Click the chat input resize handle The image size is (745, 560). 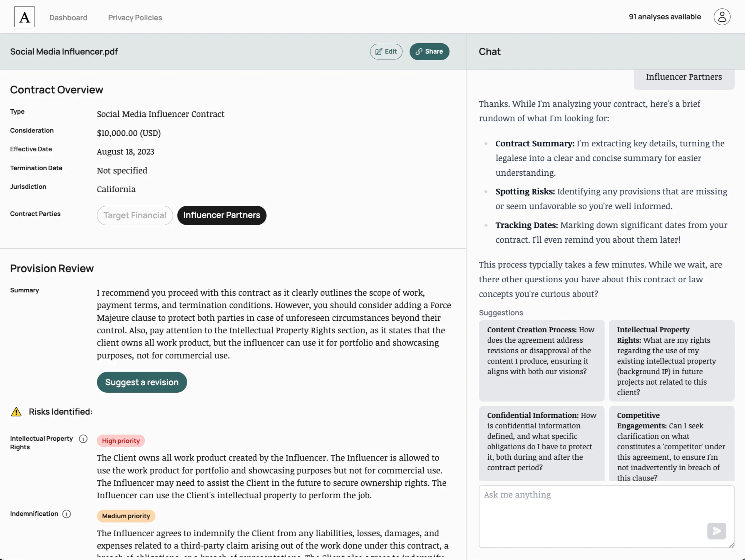[x=732, y=545]
